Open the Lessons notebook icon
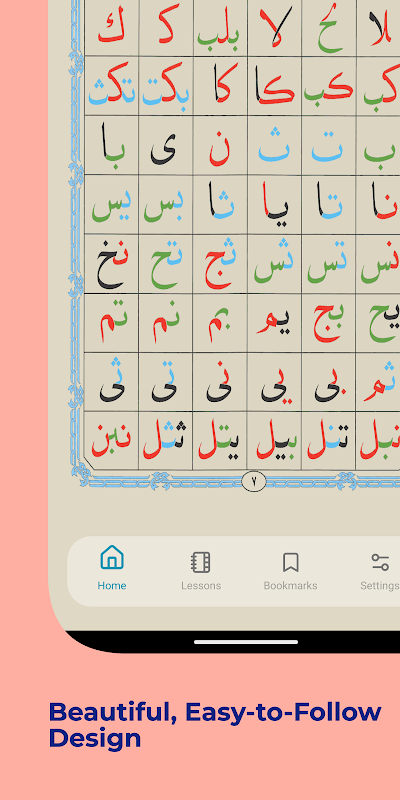 click(201, 562)
